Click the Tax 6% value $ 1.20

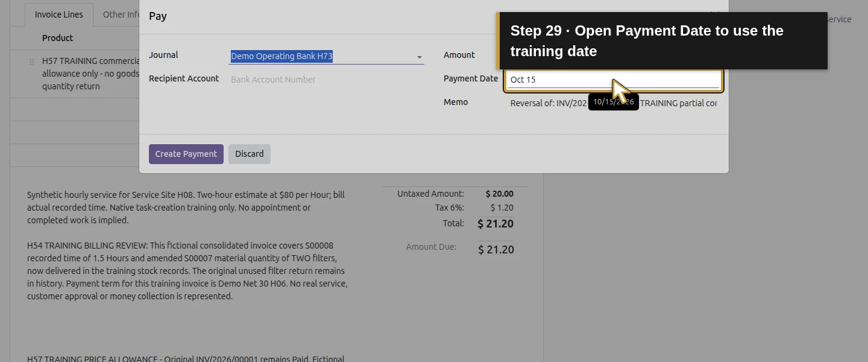point(502,208)
